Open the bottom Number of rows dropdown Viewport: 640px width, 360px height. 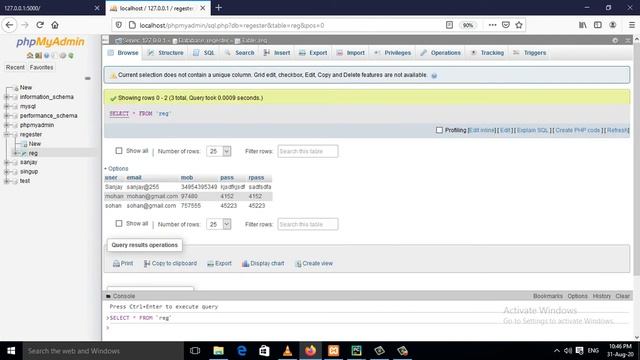pos(219,224)
